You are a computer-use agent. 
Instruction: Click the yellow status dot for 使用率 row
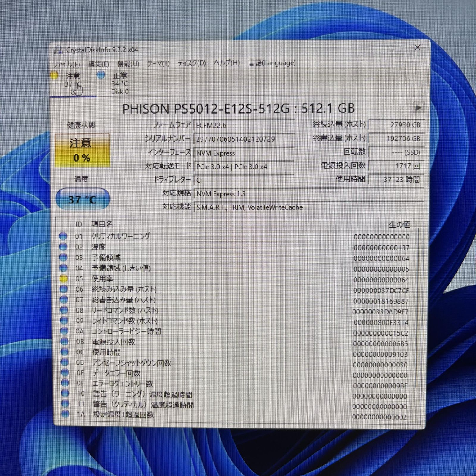(x=63, y=279)
